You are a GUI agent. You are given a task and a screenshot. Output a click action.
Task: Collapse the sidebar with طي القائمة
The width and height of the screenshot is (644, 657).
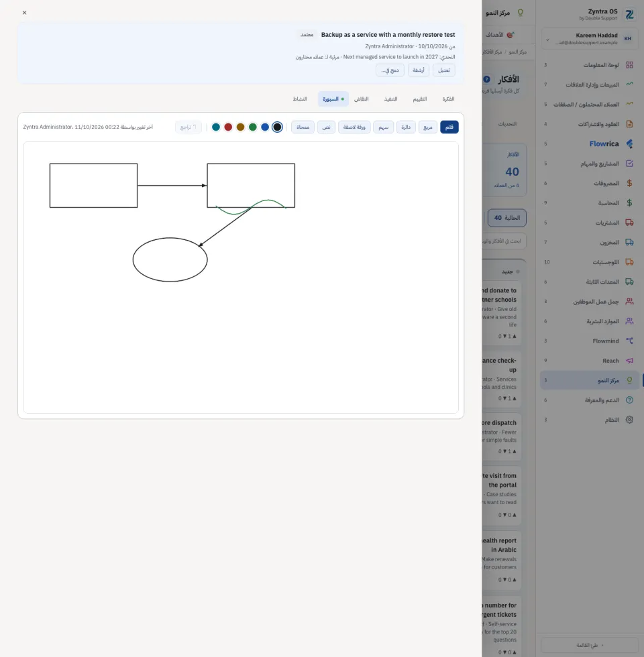tap(590, 645)
